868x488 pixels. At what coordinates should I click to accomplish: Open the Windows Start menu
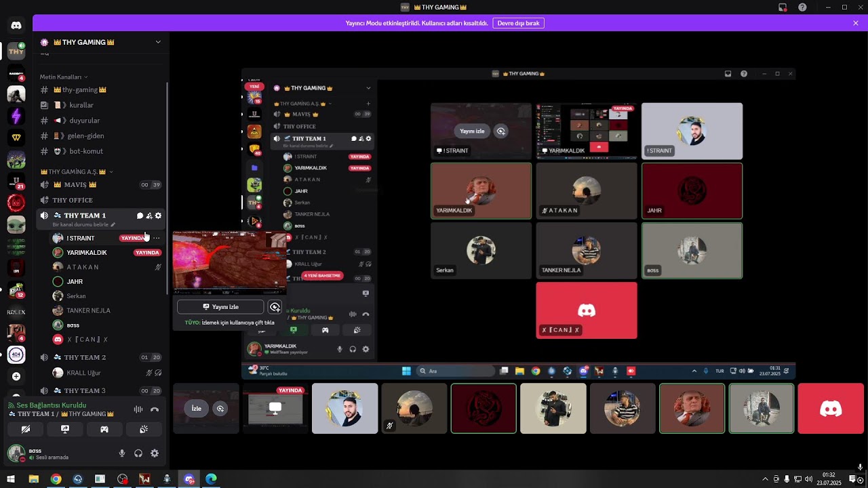[12, 479]
